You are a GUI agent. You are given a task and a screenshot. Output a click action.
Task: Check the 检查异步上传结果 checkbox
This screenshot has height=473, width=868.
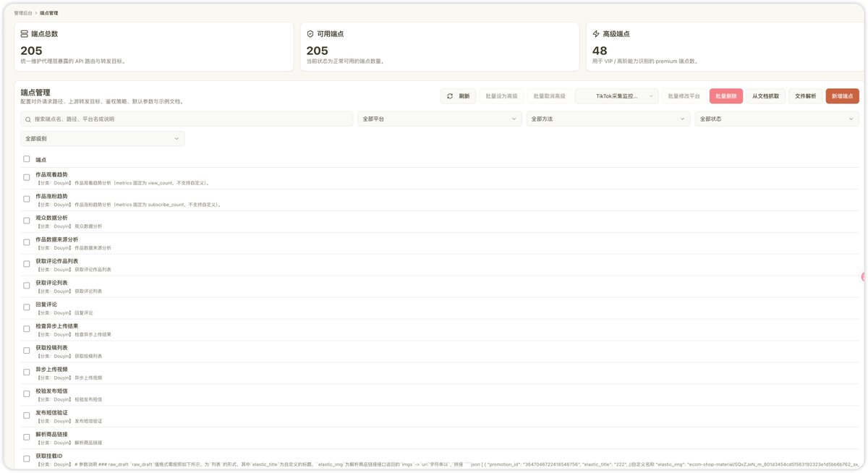tap(27, 329)
